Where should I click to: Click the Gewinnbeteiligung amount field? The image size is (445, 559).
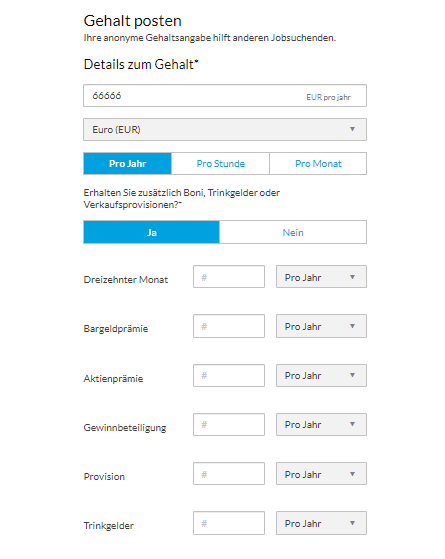(229, 425)
